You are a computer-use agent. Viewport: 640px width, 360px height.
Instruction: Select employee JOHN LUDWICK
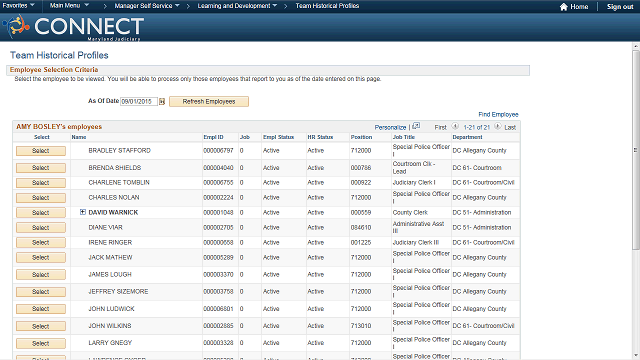coord(41,309)
